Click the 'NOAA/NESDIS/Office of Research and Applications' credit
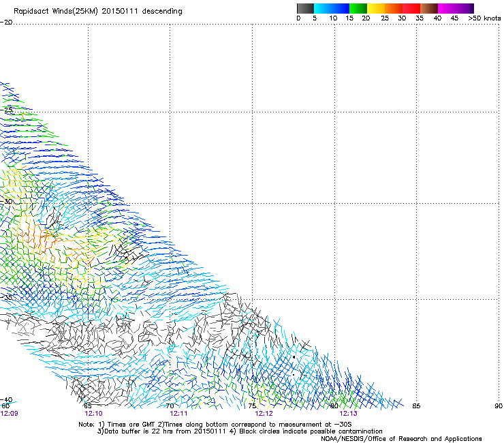Viewport: 504px width, 443px height. (401, 439)
